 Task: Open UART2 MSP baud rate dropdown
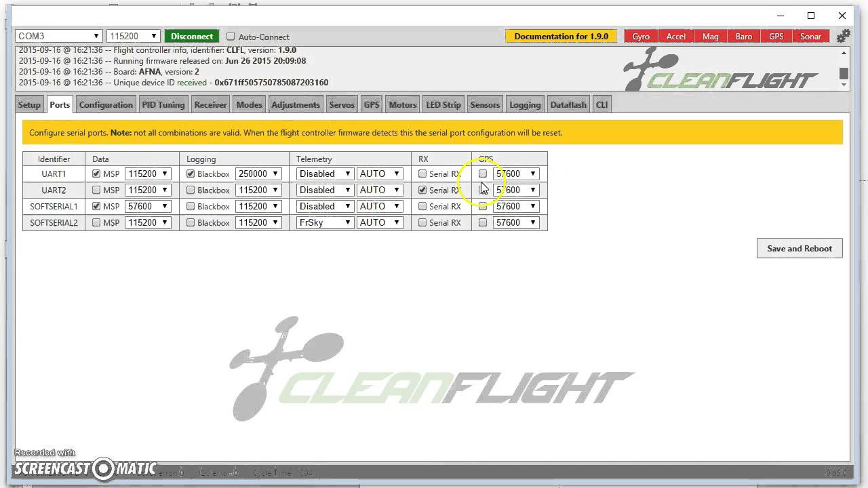(x=148, y=190)
